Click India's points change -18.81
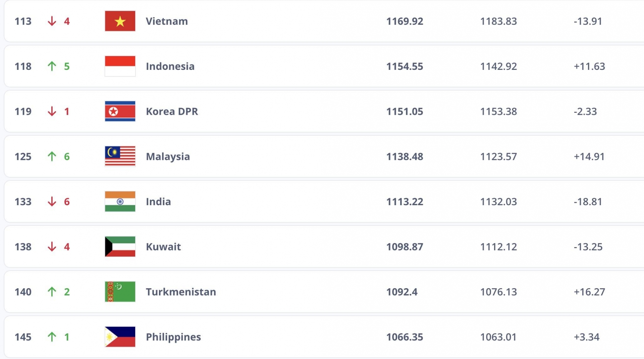The width and height of the screenshot is (644, 359). (x=588, y=201)
